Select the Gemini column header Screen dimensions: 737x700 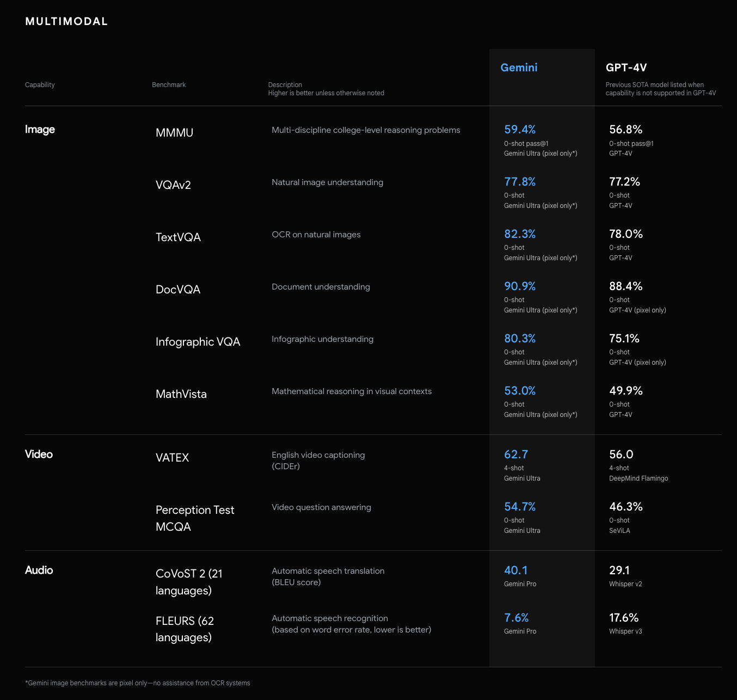point(519,67)
